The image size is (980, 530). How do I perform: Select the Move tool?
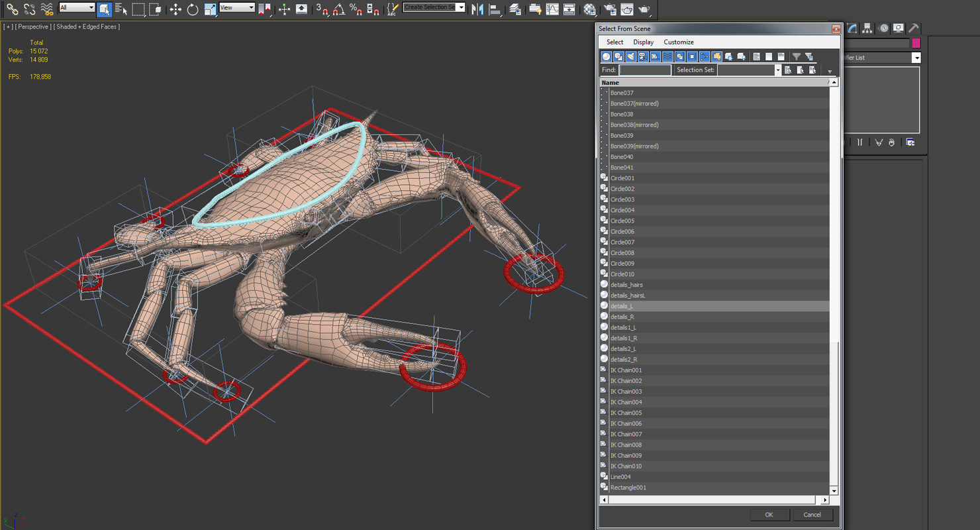175,9
